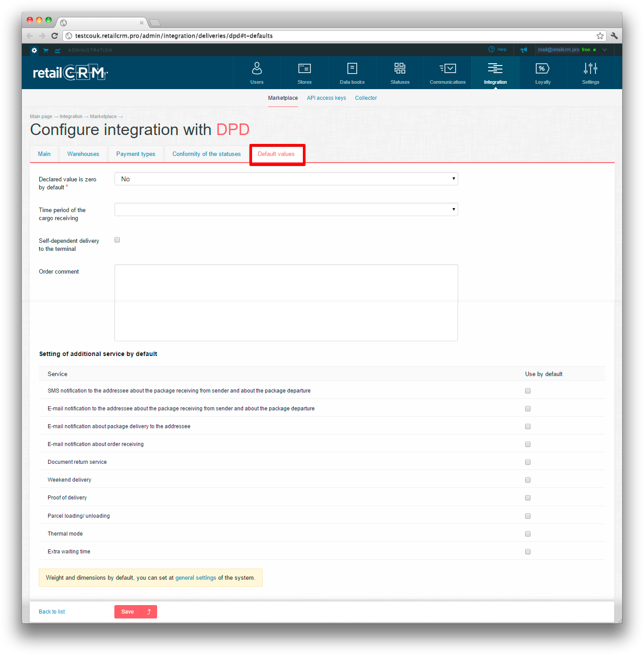Switch to the Warehouses tab

[83, 154]
